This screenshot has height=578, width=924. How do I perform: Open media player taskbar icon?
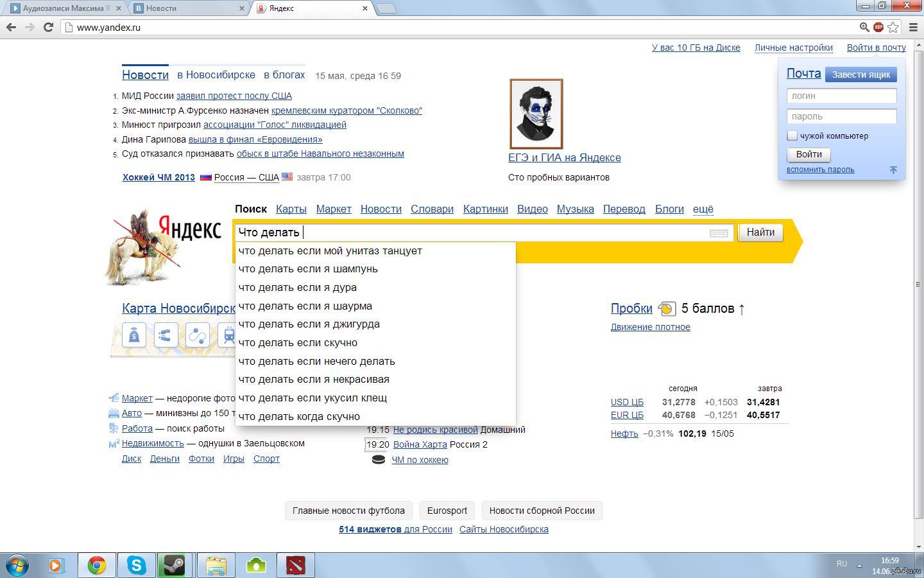click(56, 565)
